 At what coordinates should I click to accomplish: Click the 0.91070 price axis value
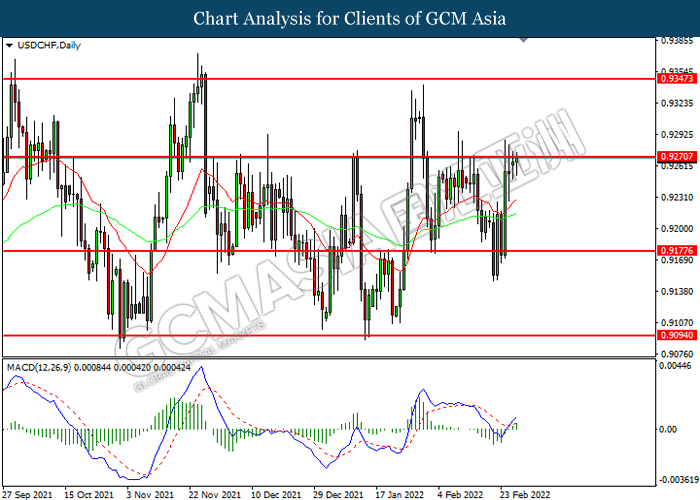pos(677,322)
